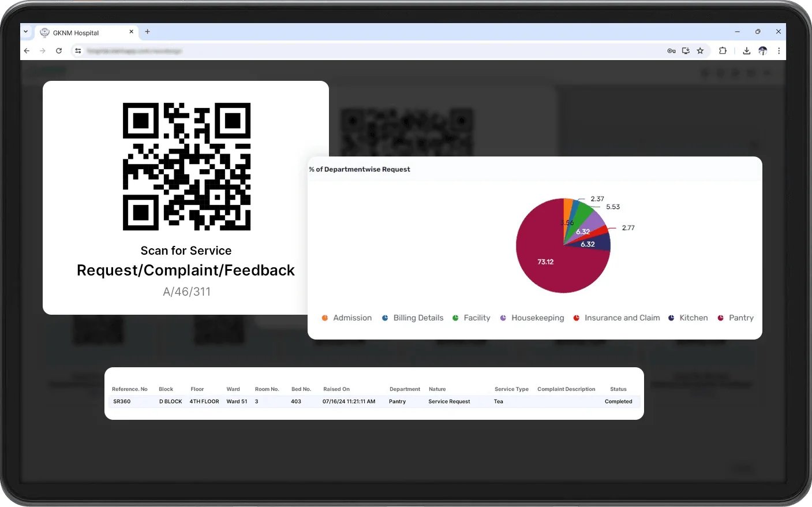Click the Billing Details legend item

click(413, 318)
